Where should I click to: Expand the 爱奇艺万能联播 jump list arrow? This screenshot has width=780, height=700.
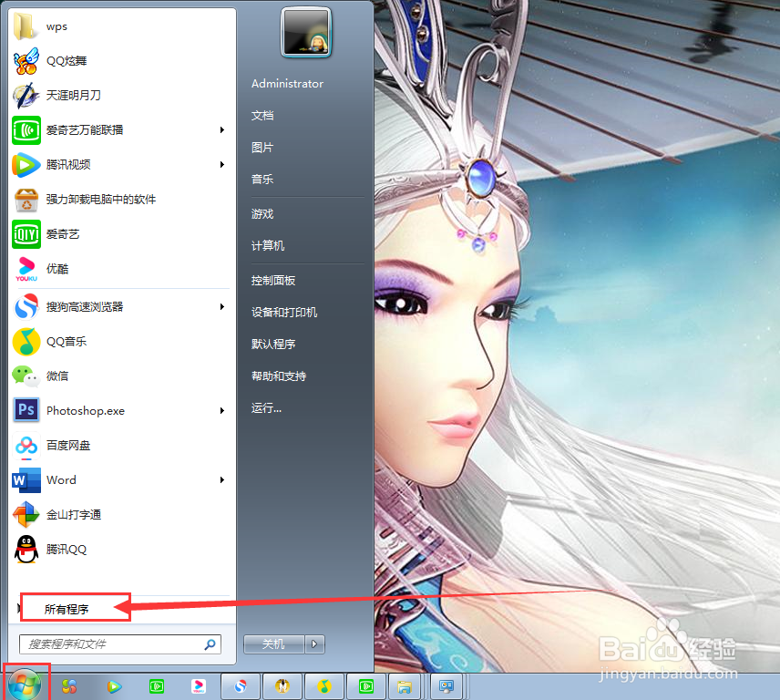point(222,129)
